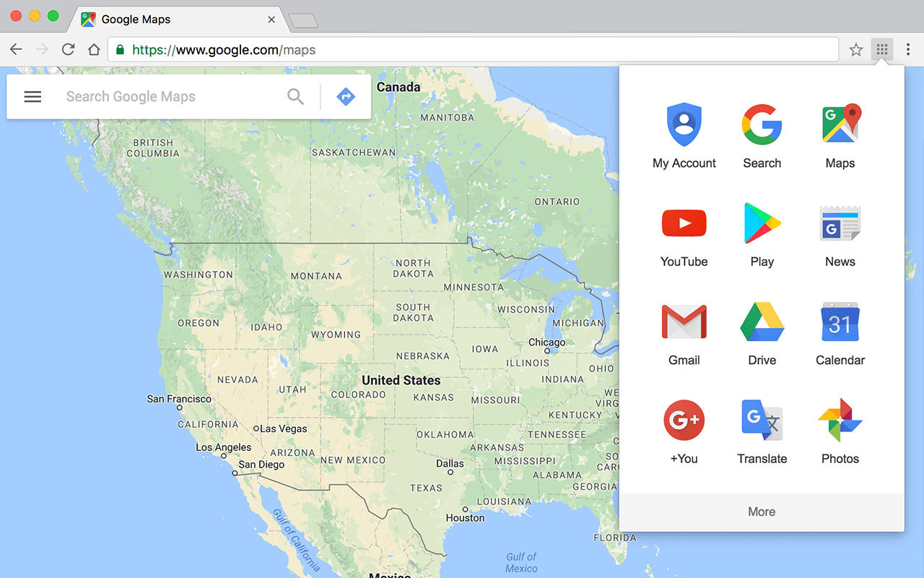Image resolution: width=924 pixels, height=578 pixels.
Task: Click the NEW MEXICO state label
Action: (x=353, y=460)
